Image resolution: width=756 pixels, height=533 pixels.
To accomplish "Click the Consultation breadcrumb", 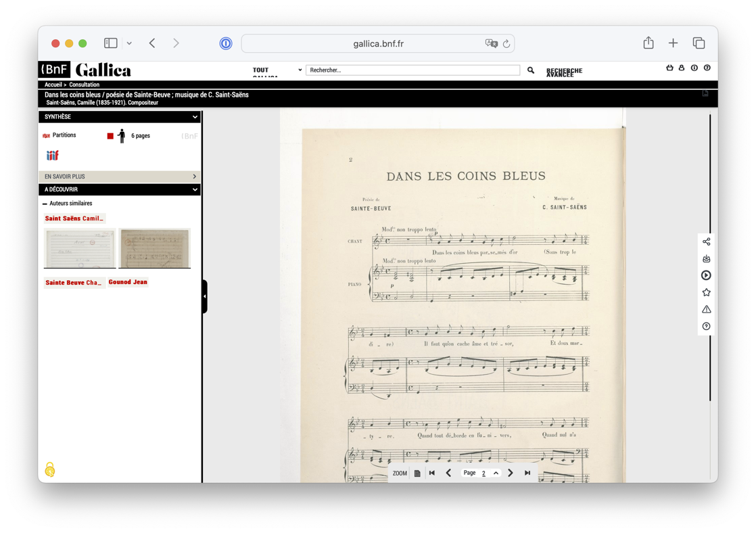I will [x=85, y=85].
